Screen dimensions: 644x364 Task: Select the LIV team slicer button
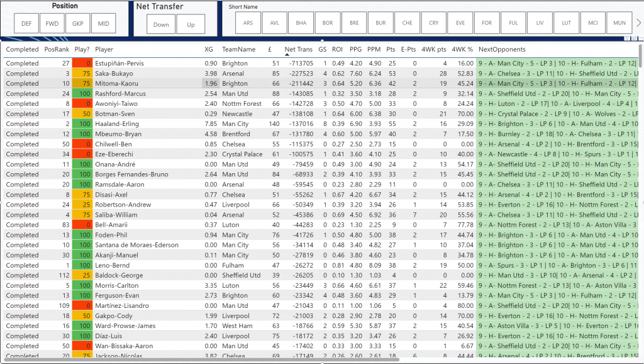click(x=540, y=23)
